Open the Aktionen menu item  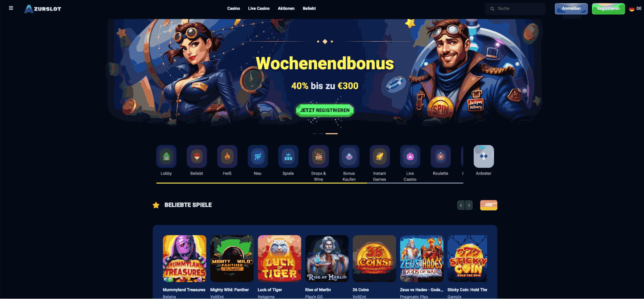[x=286, y=8]
